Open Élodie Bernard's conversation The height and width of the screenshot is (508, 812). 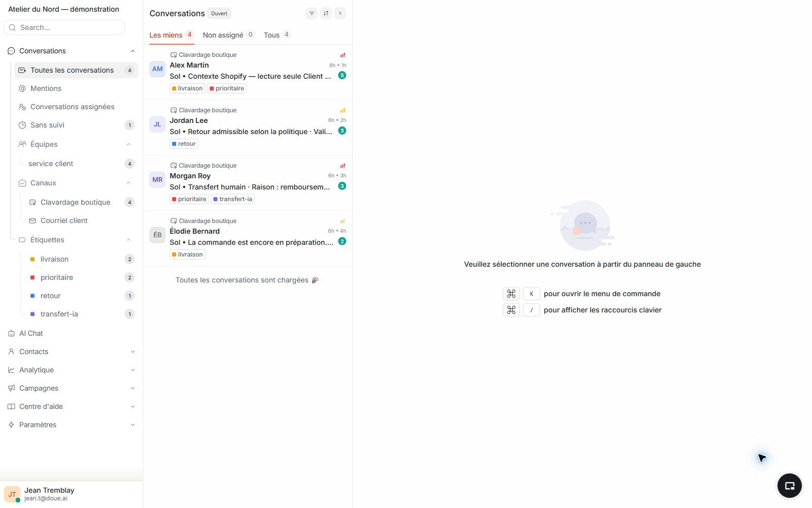pyautogui.click(x=248, y=238)
